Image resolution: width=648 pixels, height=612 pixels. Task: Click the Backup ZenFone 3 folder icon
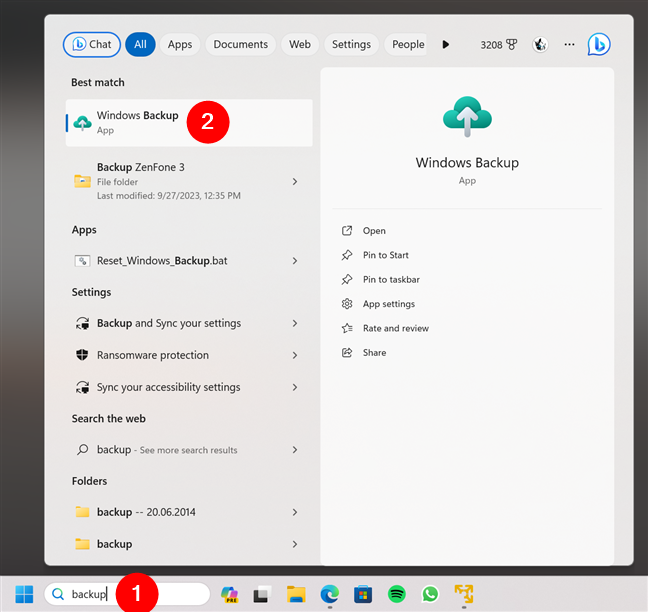[x=82, y=181]
